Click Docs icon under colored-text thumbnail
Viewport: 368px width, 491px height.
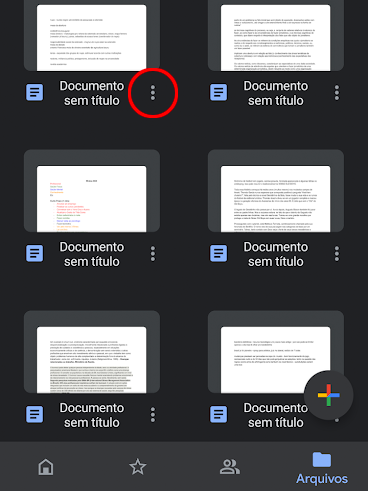(35, 253)
